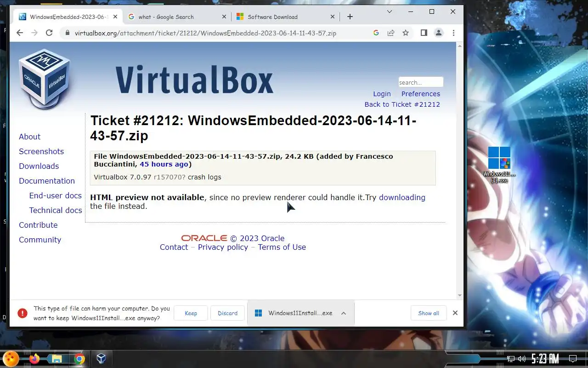Click the page scrollbar down arrow

click(x=460, y=296)
